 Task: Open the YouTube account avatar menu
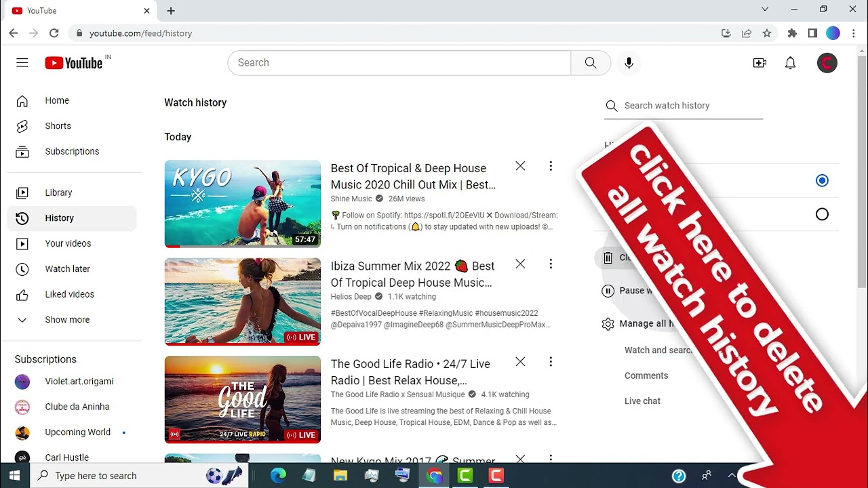pyautogui.click(x=827, y=63)
